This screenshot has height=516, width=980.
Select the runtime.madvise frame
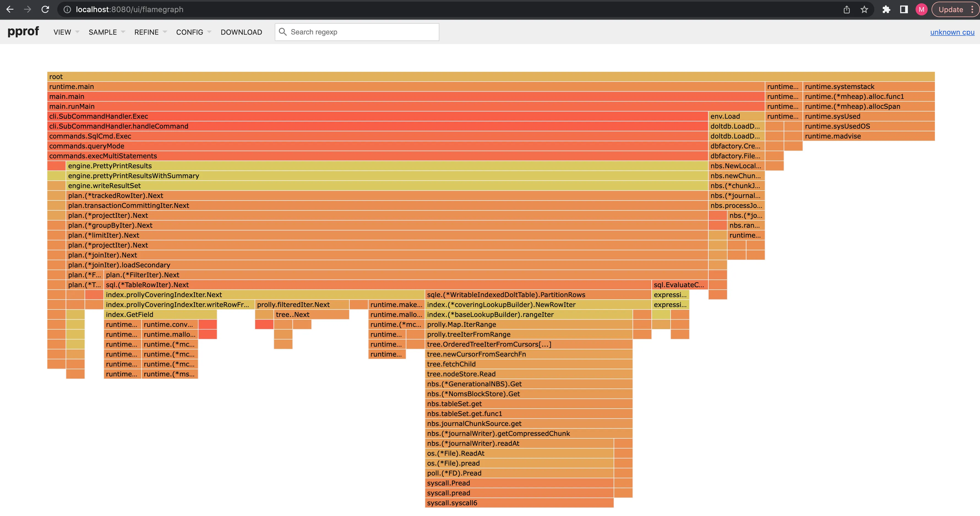(869, 136)
